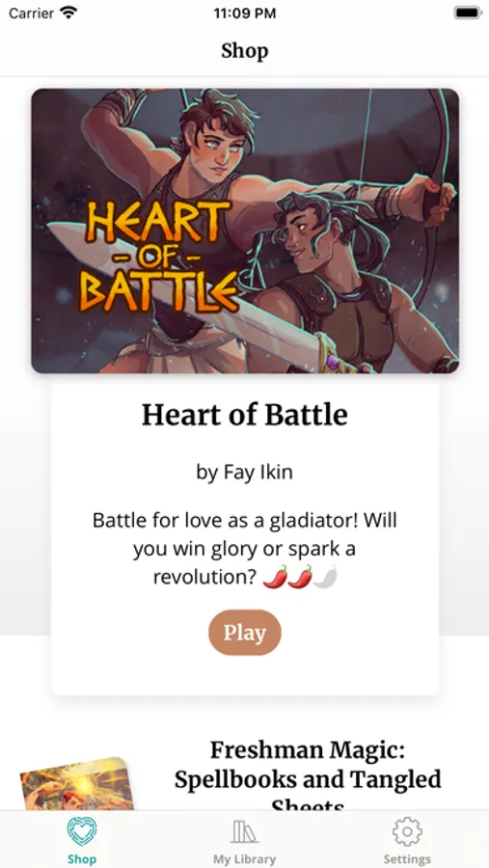
Task: Click the first red chili pepper
Action: pyautogui.click(x=275, y=577)
